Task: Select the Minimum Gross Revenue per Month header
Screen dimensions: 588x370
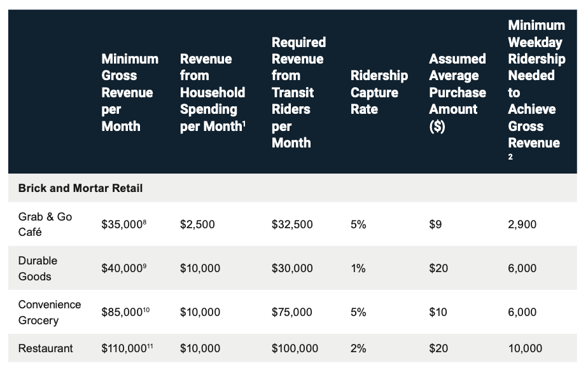Action: point(130,92)
